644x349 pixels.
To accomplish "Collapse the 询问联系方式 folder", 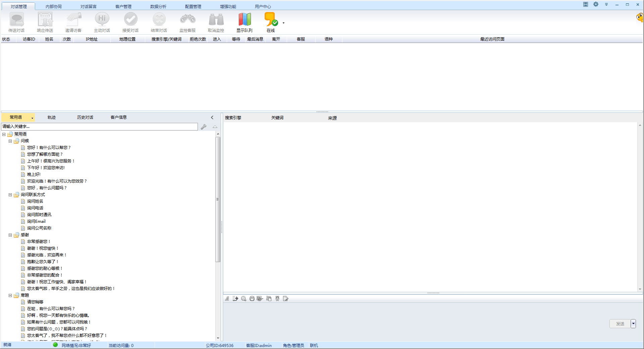I will 10,195.
